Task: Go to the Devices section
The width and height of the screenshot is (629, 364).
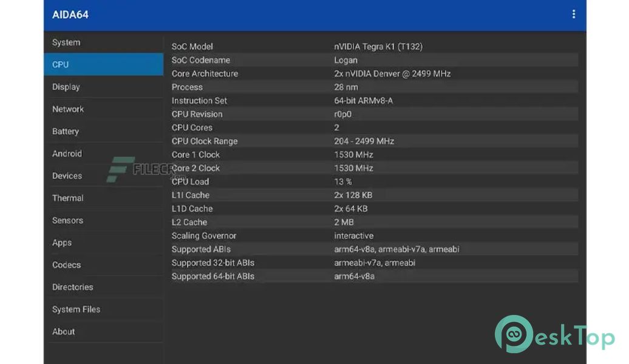Action: pos(103,175)
